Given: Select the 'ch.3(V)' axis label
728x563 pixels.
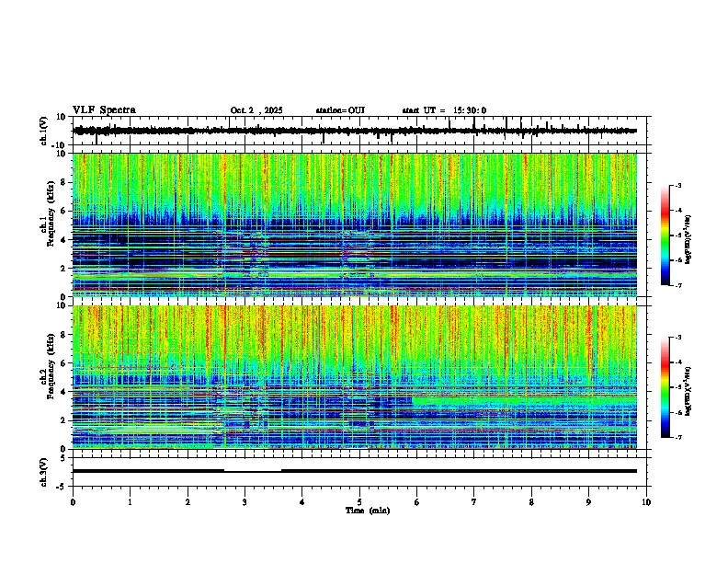Looking at the screenshot, I should 43,472.
